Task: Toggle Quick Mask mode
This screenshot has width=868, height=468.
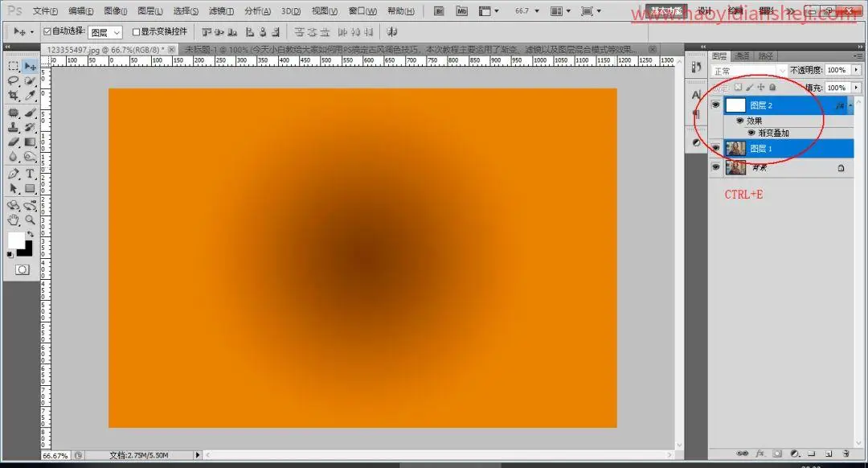Action: tap(23, 269)
